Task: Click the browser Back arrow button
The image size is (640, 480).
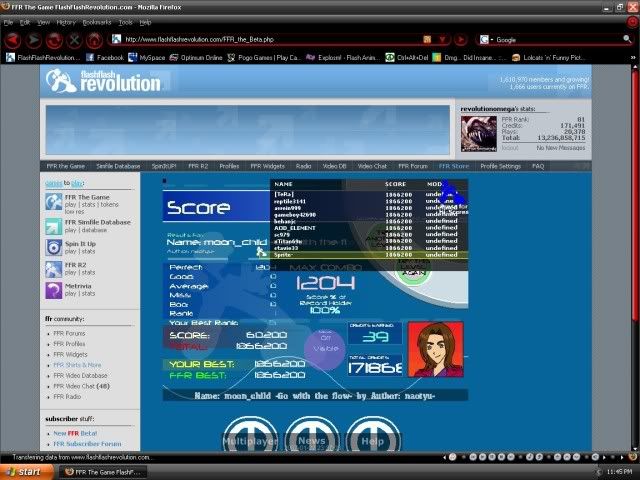Action: point(13,40)
